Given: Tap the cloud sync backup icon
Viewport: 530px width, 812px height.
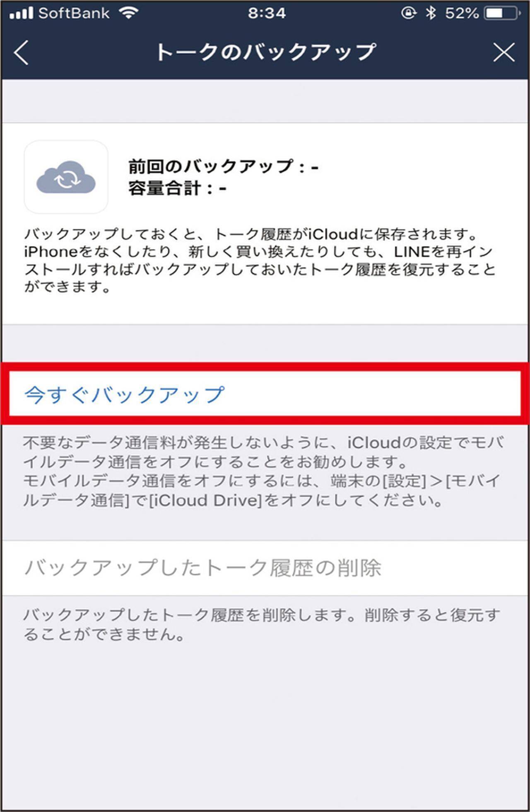Looking at the screenshot, I should pyautogui.click(x=66, y=177).
